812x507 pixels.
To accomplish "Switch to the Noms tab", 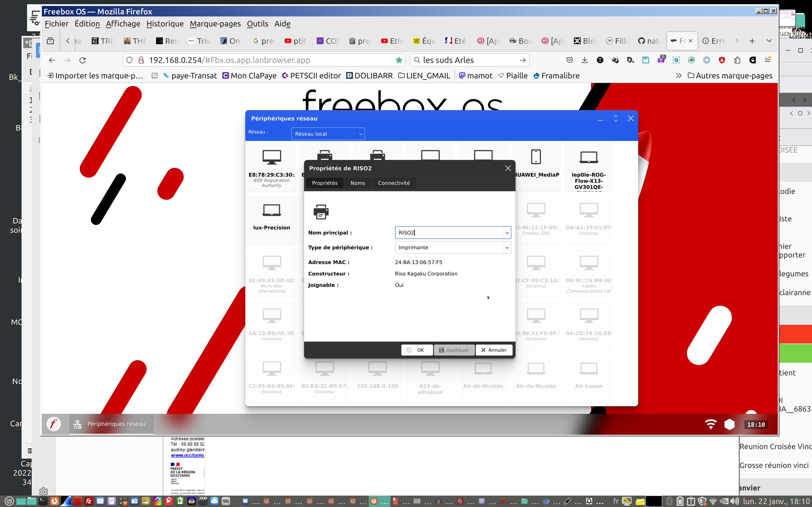I will tap(357, 183).
